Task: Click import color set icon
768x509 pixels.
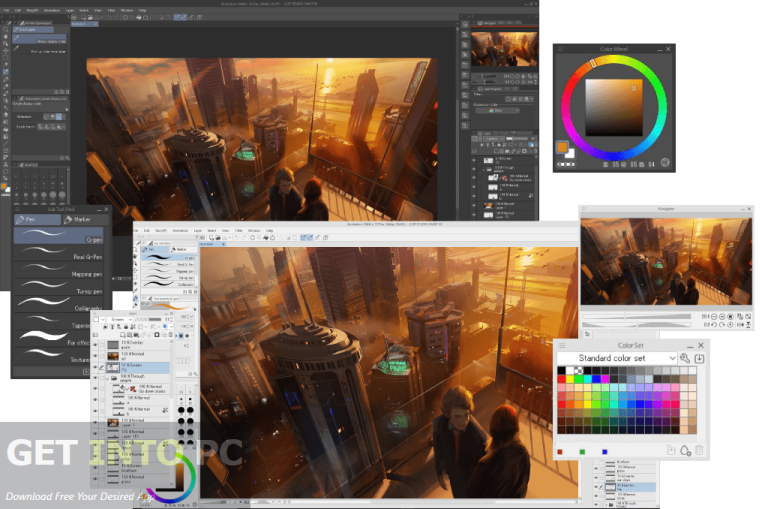Action: pyautogui.click(x=699, y=358)
